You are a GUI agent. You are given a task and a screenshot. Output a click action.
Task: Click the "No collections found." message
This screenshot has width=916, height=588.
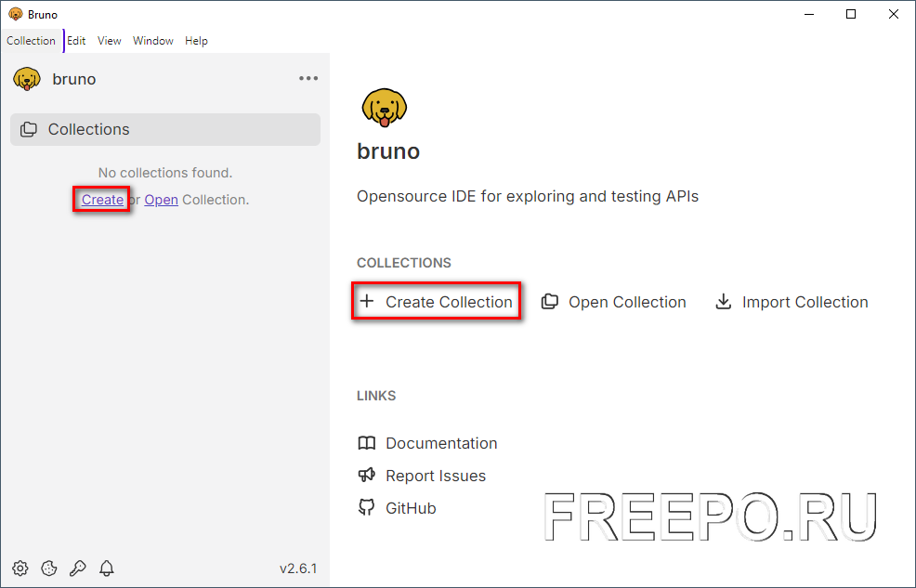165,173
